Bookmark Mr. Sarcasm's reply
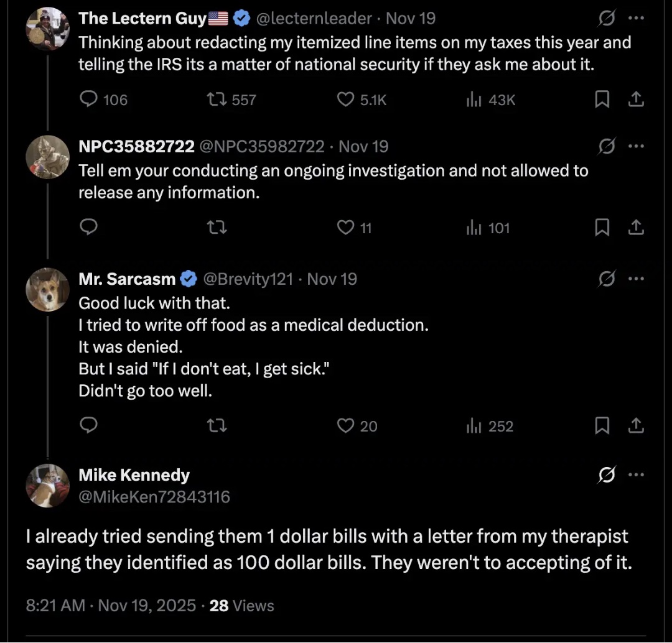The height and width of the screenshot is (643, 672). (602, 425)
